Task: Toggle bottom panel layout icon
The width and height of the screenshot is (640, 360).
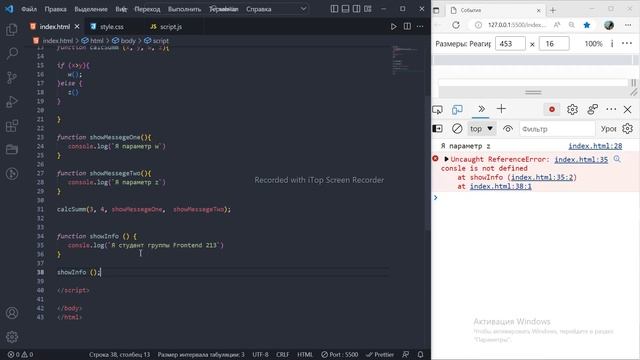Action: [345, 9]
